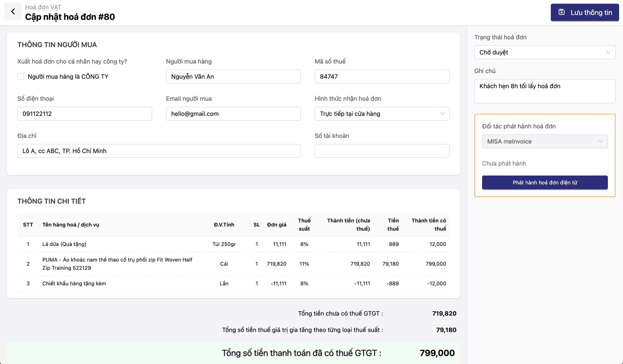The width and height of the screenshot is (623, 364).
Task: Select the Số điện thoại input field
Action: coord(84,114)
